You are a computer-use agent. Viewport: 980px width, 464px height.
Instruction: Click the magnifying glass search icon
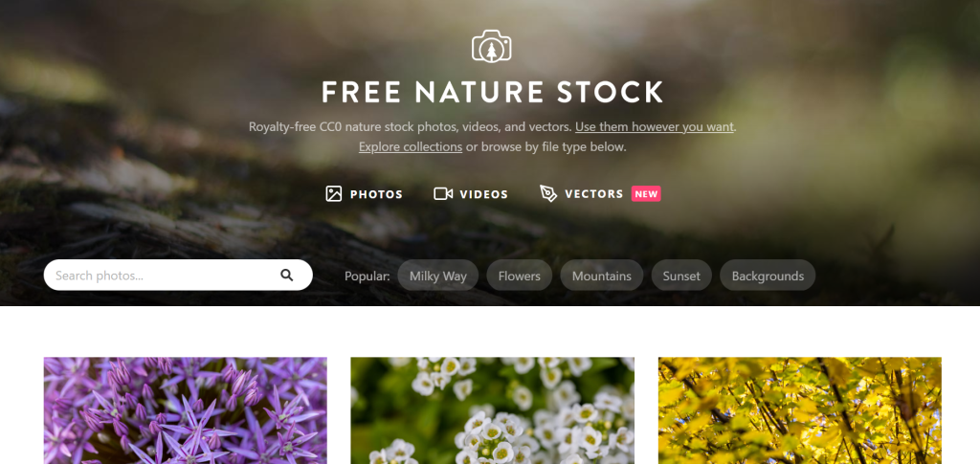pos(287,276)
